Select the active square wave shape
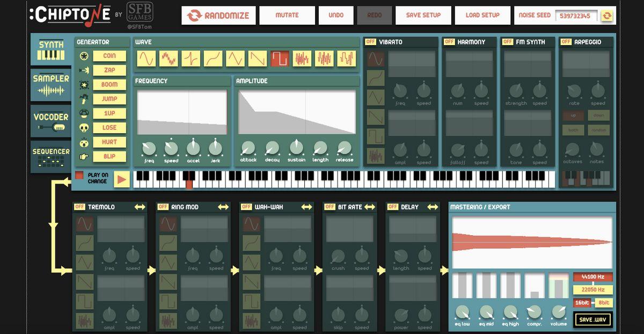The width and height of the screenshot is (644, 334). [x=280, y=59]
